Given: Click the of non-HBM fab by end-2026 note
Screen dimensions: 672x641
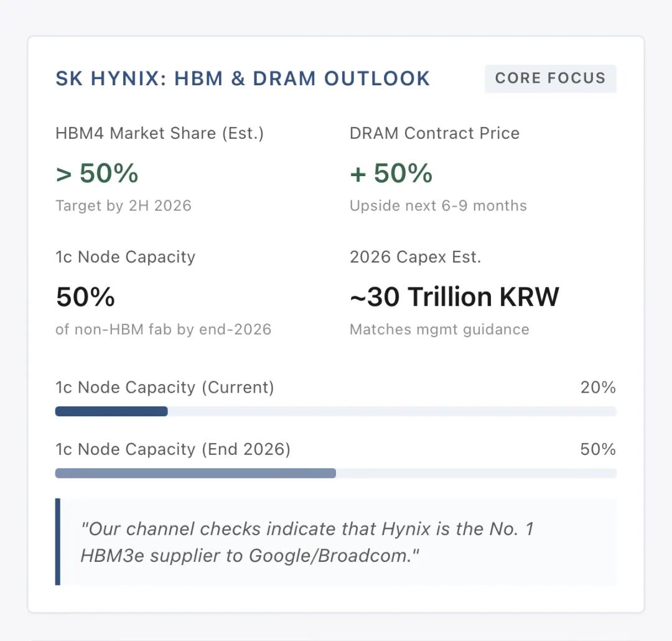Looking at the screenshot, I should [163, 329].
